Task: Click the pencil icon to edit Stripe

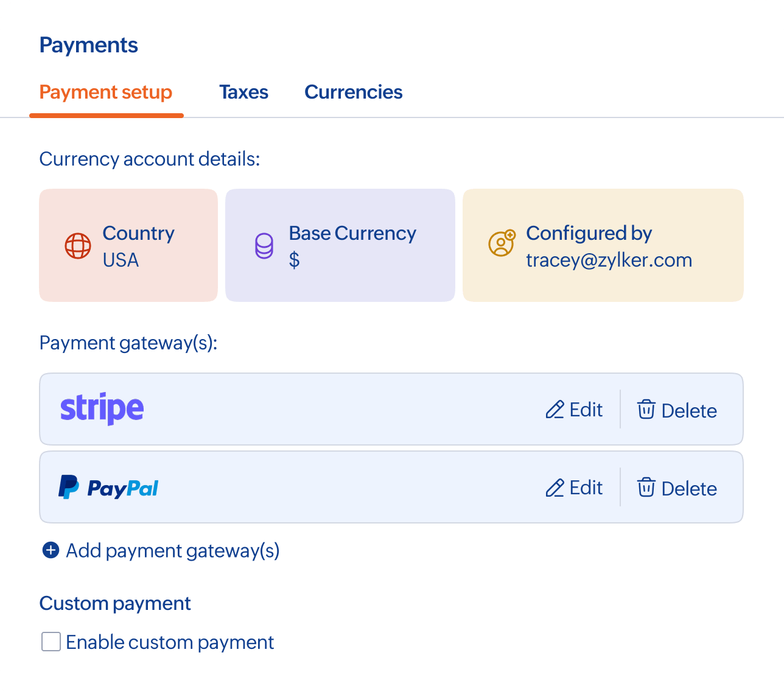Action: 555,410
